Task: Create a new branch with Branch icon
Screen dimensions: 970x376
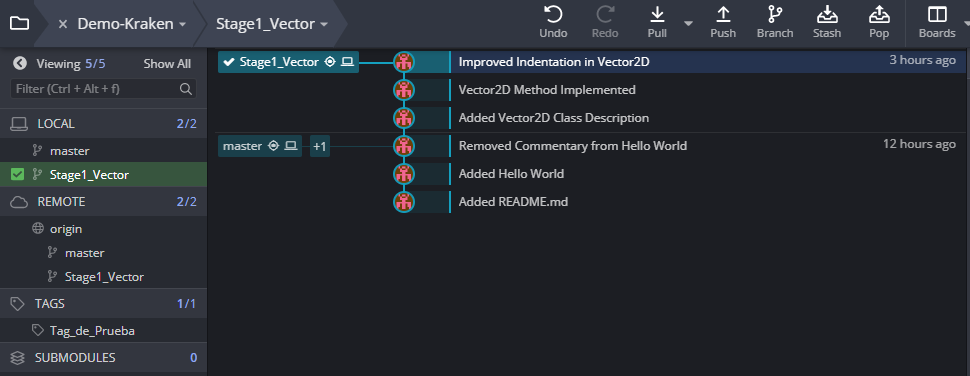Action: click(x=775, y=15)
